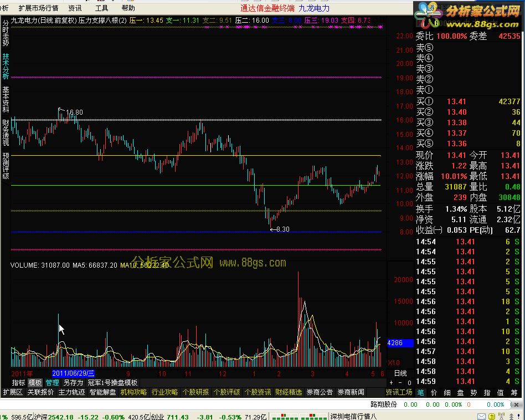Open the 扩展区 panel tab

13,392
